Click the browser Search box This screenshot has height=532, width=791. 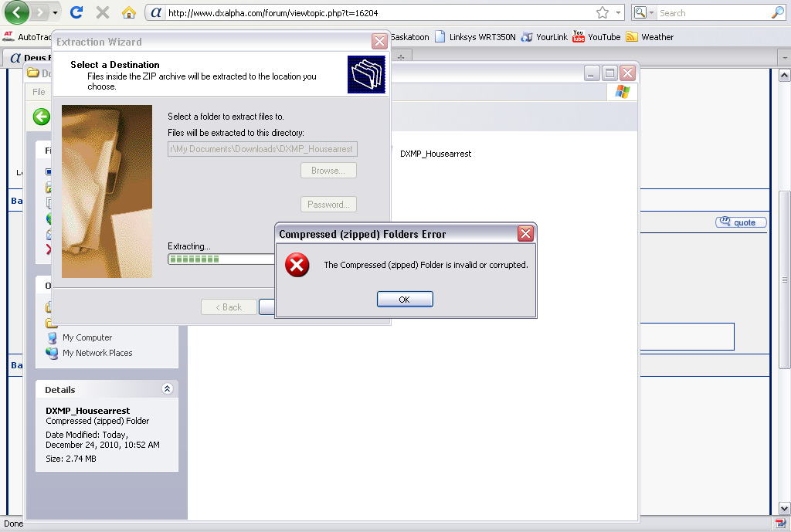[x=714, y=13]
